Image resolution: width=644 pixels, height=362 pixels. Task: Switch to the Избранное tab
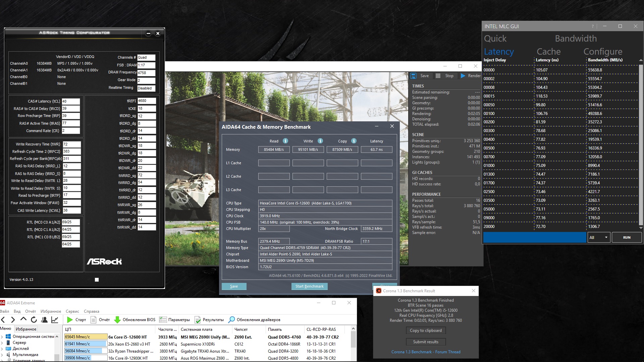click(x=26, y=329)
